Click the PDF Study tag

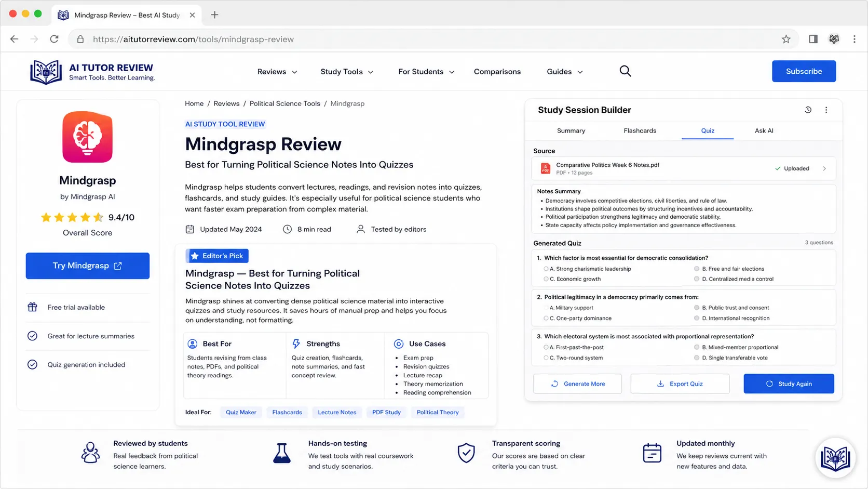pos(386,412)
